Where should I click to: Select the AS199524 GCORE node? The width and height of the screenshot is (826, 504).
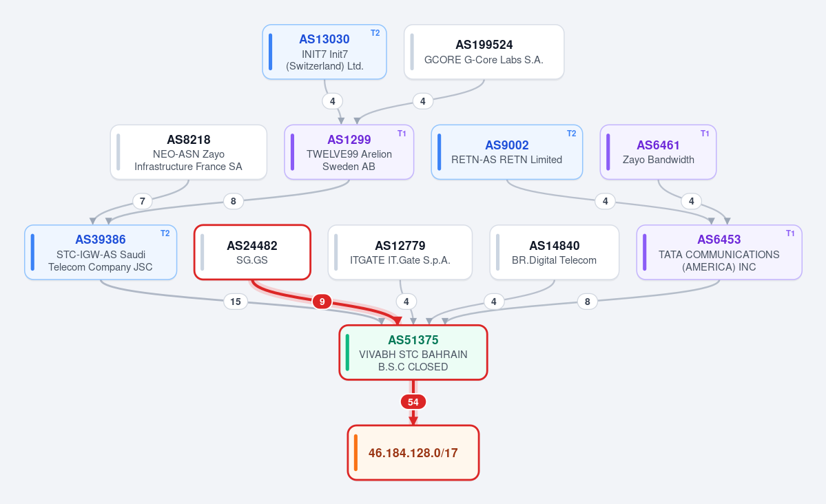pyautogui.click(x=484, y=52)
